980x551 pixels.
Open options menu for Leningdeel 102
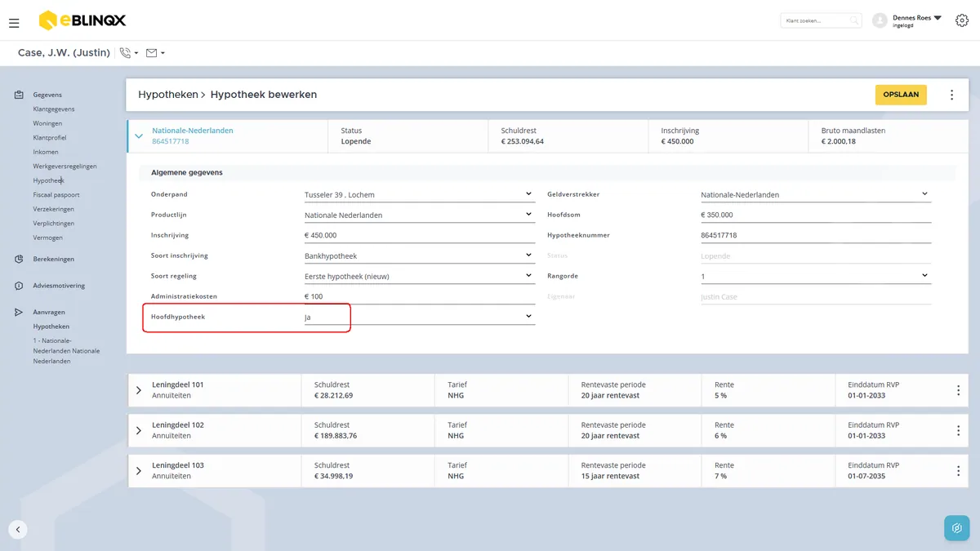point(958,431)
